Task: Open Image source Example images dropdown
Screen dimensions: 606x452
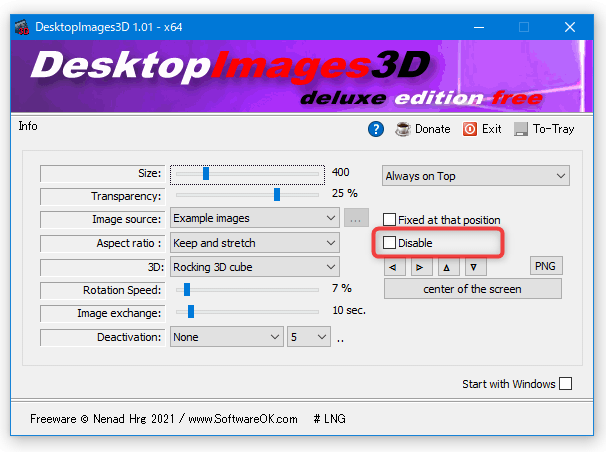Action: 255,218
